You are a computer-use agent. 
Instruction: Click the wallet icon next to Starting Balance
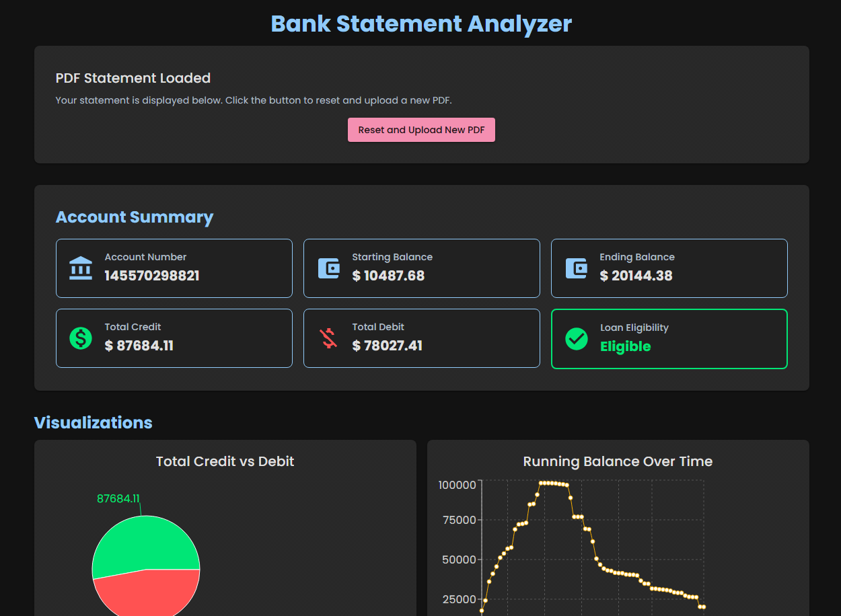click(328, 268)
